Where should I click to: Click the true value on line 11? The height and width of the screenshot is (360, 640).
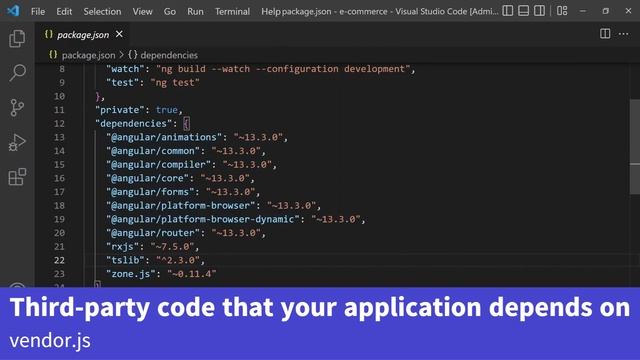(x=167, y=110)
